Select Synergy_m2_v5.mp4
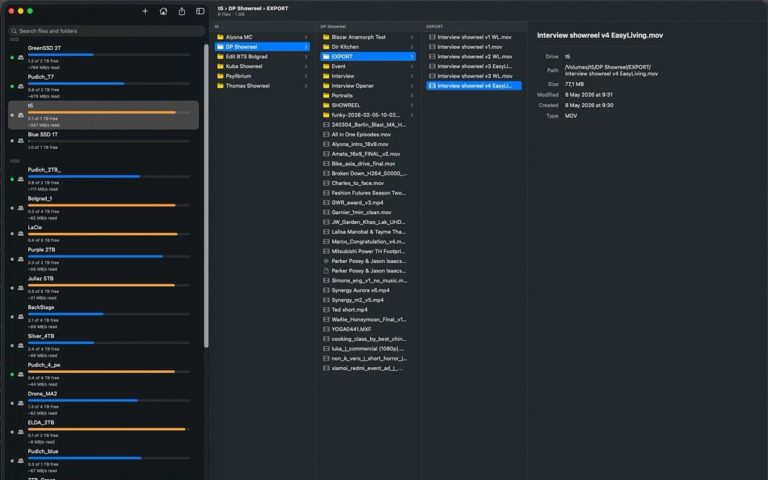768x480 pixels. pyautogui.click(x=368, y=300)
